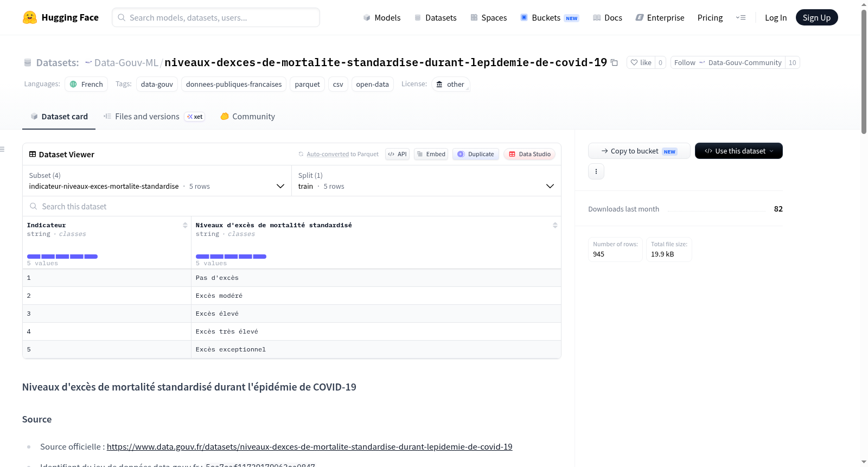Click the navigation menu lines icon in header
Image resolution: width=868 pixels, height=467 pixels.
(x=741, y=17)
